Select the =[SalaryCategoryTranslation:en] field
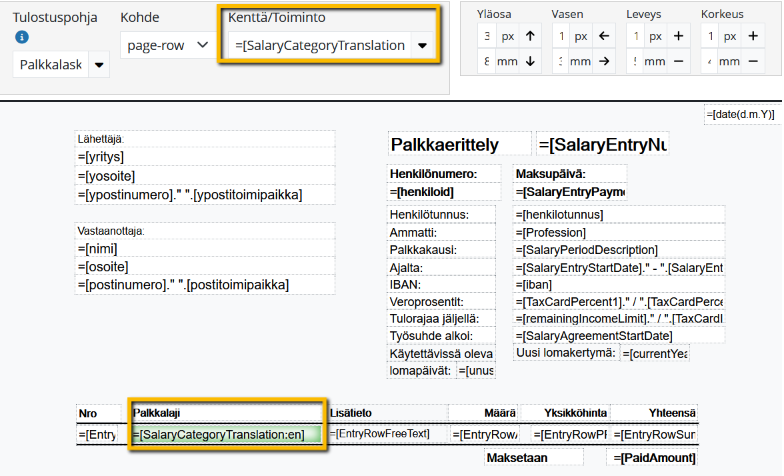The height and width of the screenshot is (476, 784). tap(224, 434)
